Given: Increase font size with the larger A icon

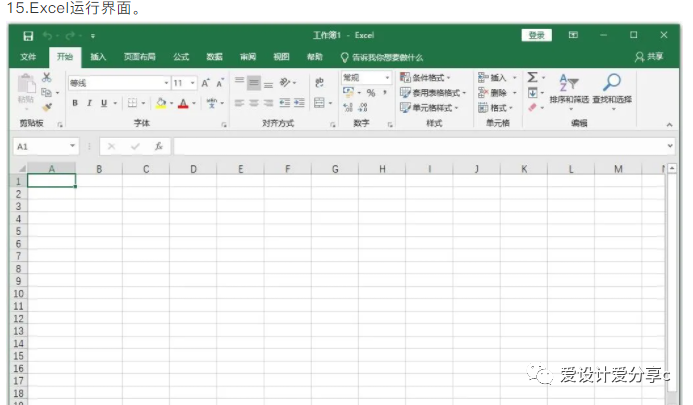Looking at the screenshot, I should [x=206, y=83].
